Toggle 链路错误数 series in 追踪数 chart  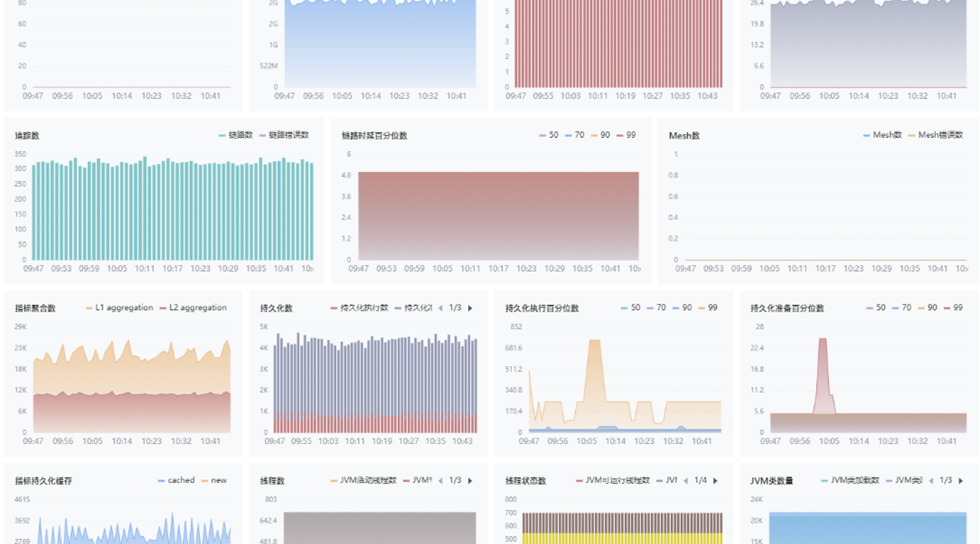click(x=284, y=135)
